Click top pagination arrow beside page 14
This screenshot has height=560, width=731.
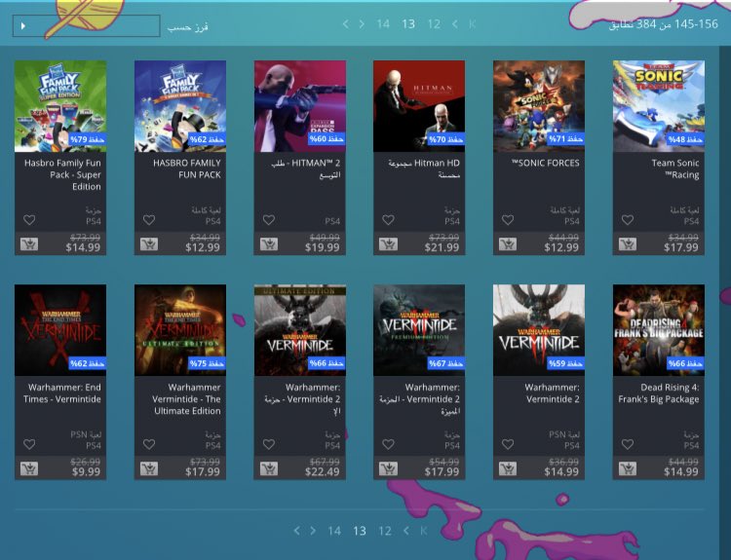362,24
